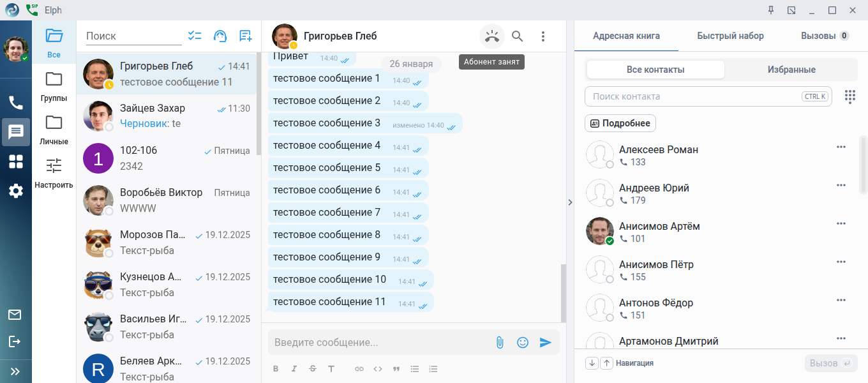This screenshot has height=383, width=868.
Task: Search within the chat via magnifier icon
Action: (x=518, y=36)
